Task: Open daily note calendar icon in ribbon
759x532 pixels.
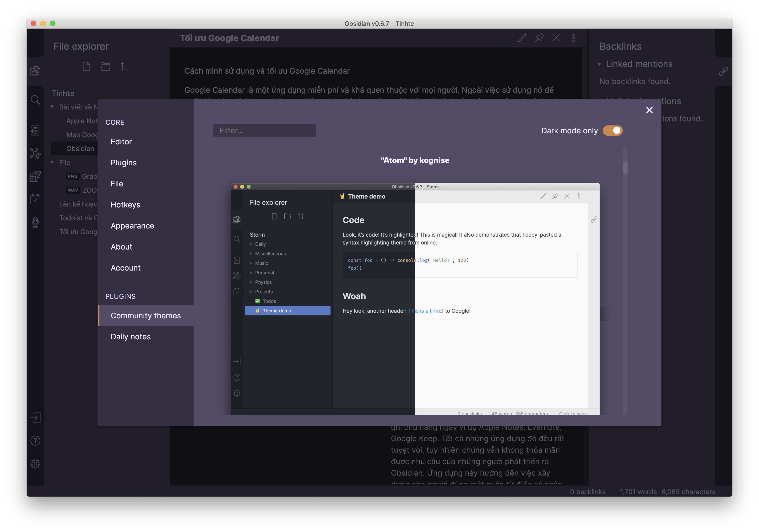Action: click(35, 199)
